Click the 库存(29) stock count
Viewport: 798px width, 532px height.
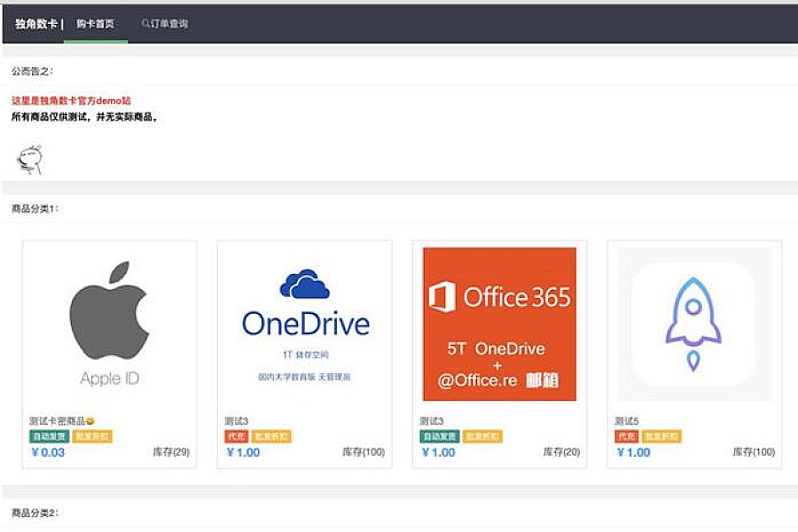pos(171,451)
